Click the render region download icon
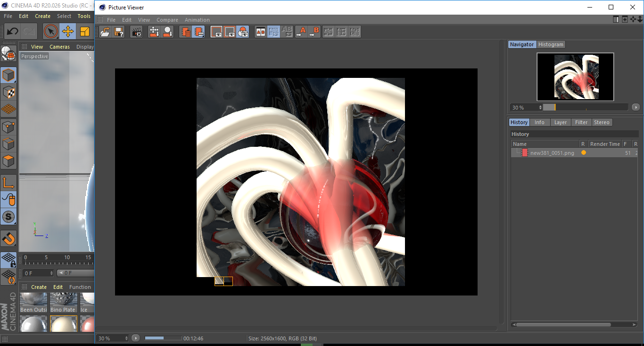The height and width of the screenshot is (346, 644). [x=154, y=32]
